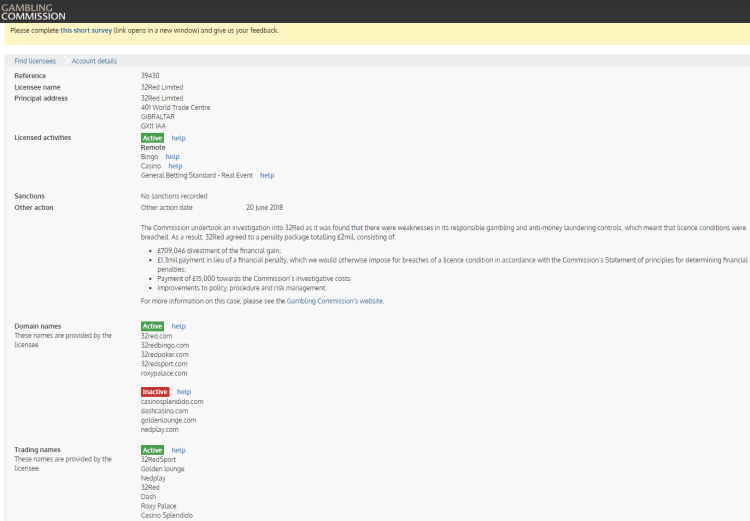Click help next to Inactive domain badge

(x=184, y=392)
